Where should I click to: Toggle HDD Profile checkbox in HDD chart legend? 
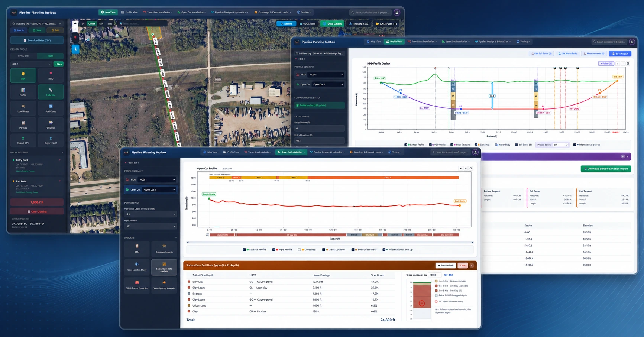pyautogui.click(x=430, y=145)
